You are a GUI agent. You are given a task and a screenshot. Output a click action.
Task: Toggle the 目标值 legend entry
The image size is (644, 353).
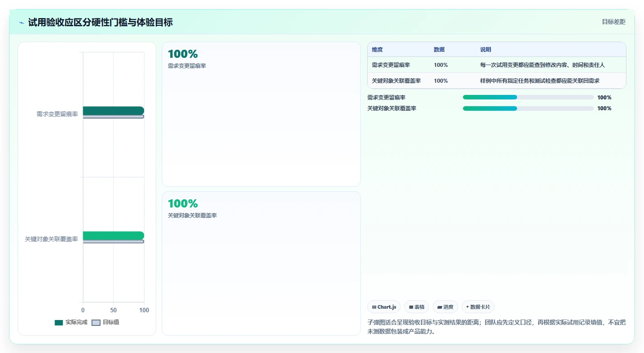(105, 322)
